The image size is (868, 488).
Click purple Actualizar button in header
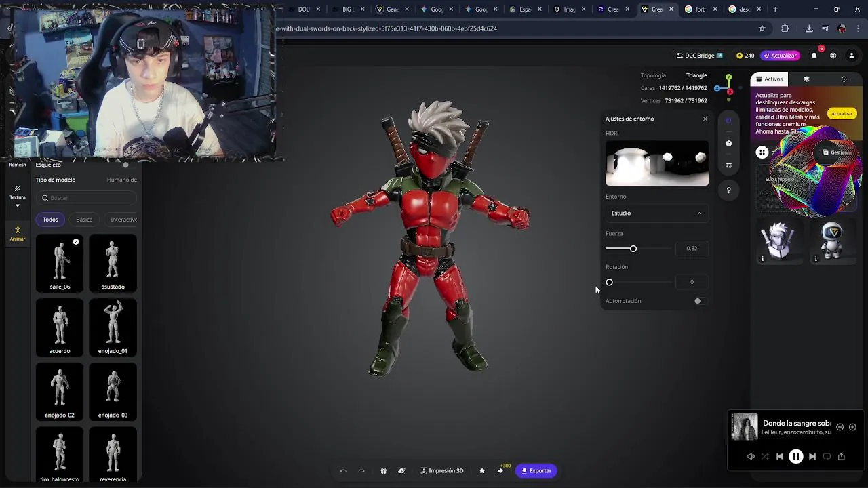tap(779, 56)
